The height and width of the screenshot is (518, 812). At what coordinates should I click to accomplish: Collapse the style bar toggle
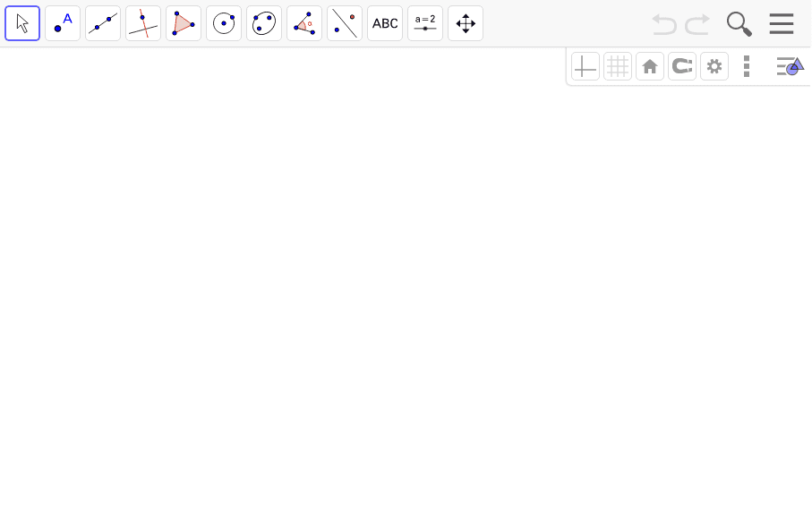tap(791, 66)
